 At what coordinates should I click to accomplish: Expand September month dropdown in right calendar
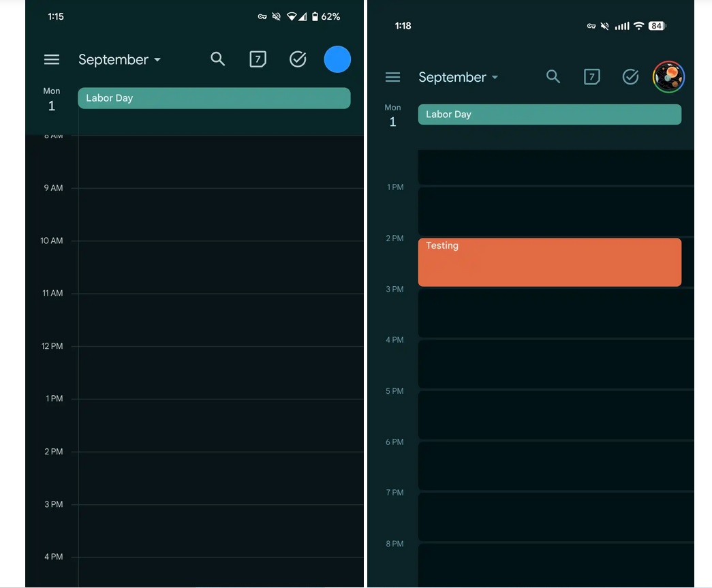458,77
